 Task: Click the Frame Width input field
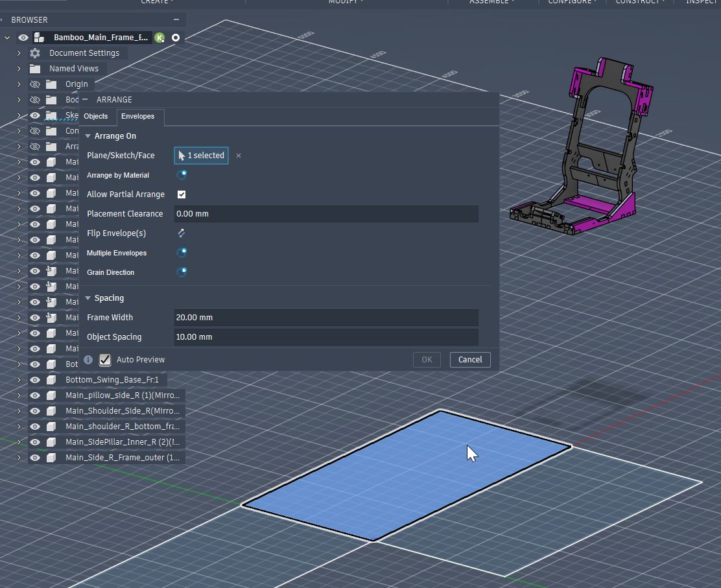(x=326, y=318)
